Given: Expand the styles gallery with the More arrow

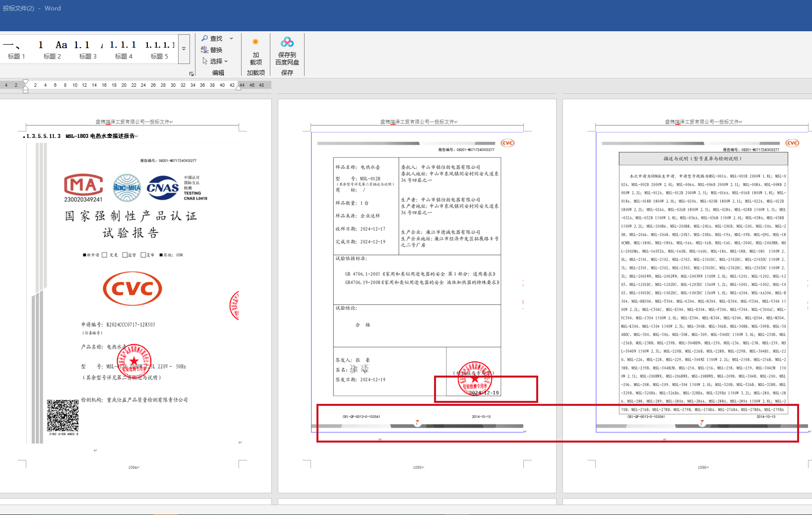Looking at the screenshot, I should tap(184, 49).
